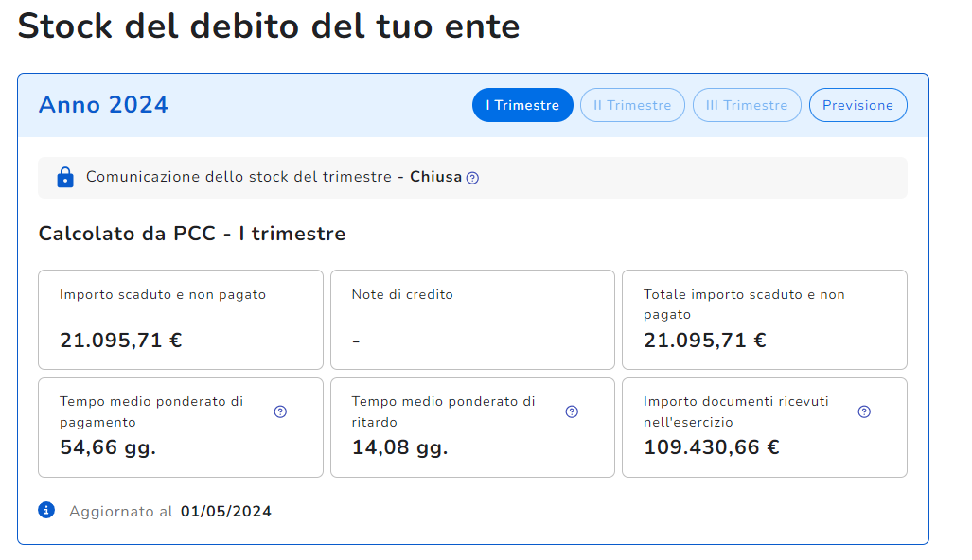Click the Note di credito card
This screenshot has width=972, height=560.
click(x=472, y=320)
